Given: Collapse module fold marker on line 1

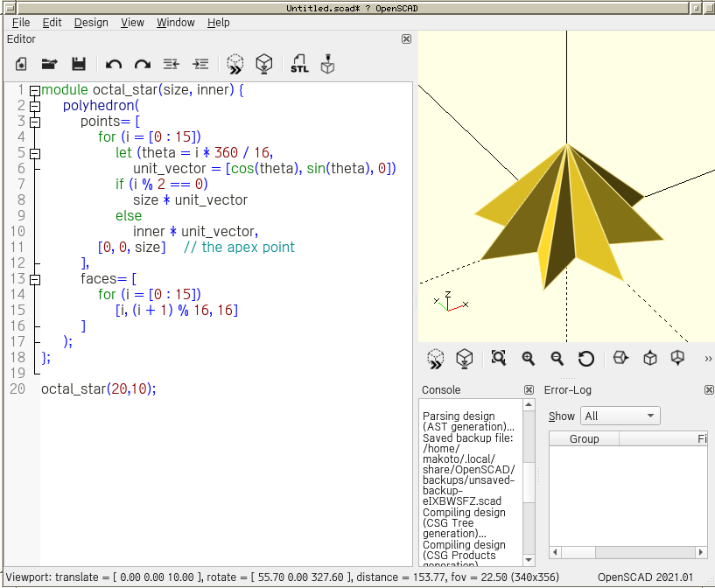Looking at the screenshot, I should [35, 91].
